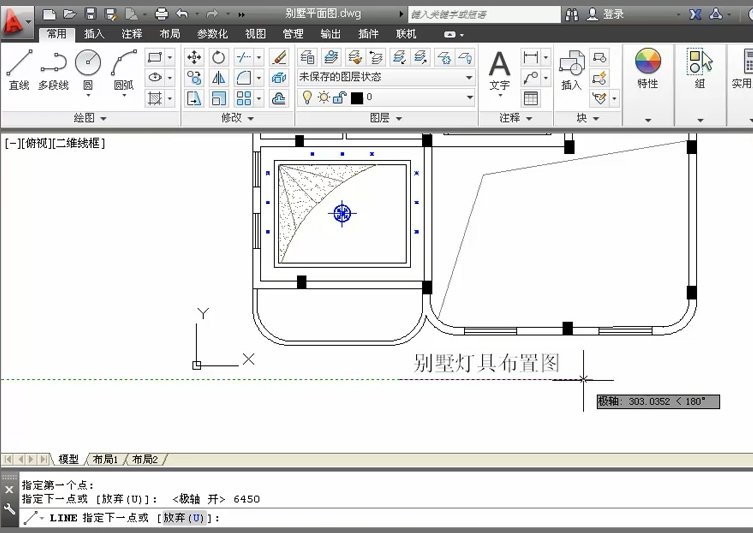Close the command line with X button

click(9, 490)
